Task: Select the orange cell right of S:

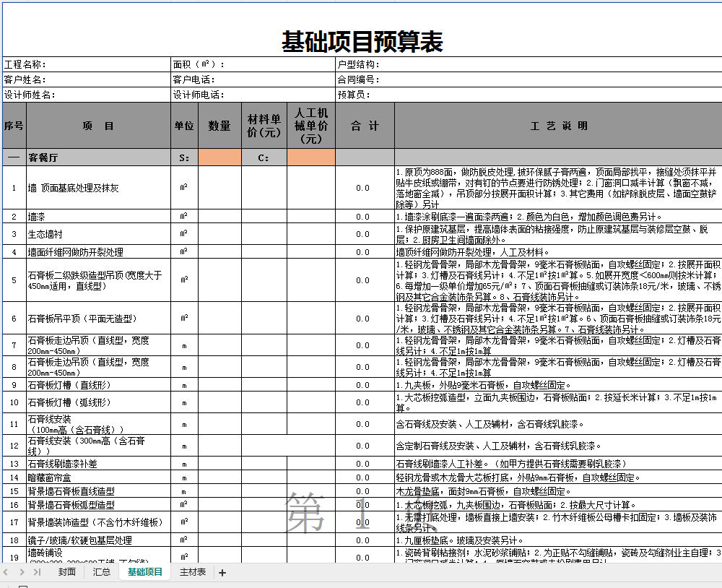Action: pyautogui.click(x=219, y=157)
